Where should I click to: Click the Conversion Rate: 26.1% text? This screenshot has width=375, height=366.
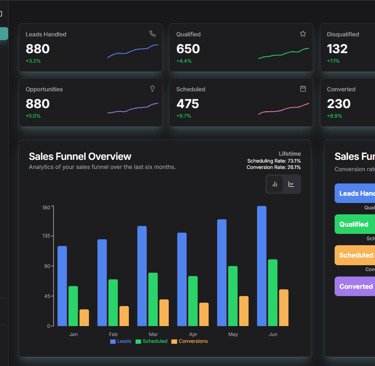[x=274, y=167]
